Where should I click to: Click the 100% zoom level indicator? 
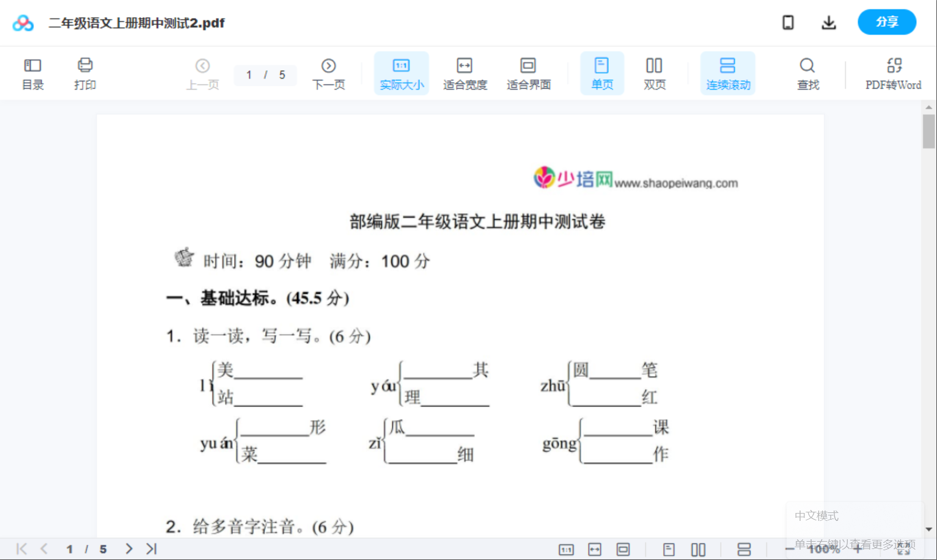[824, 548]
